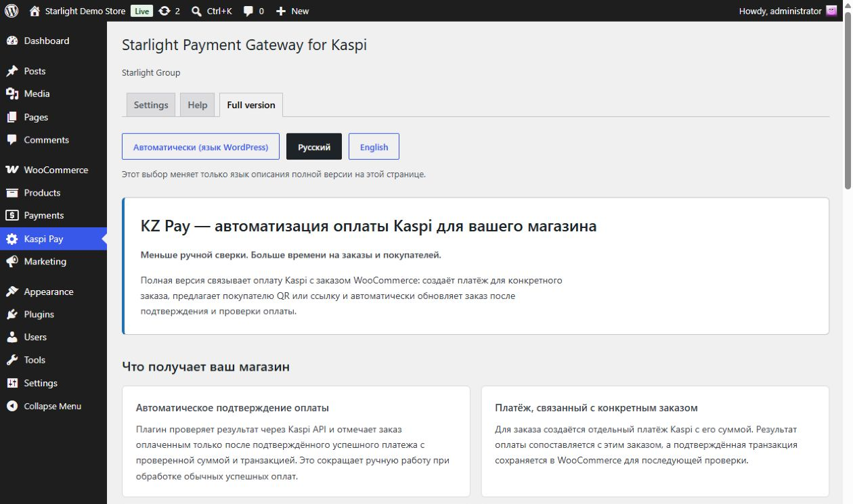Click the Live status badge
Screen dimensions: 853x504
141,11
